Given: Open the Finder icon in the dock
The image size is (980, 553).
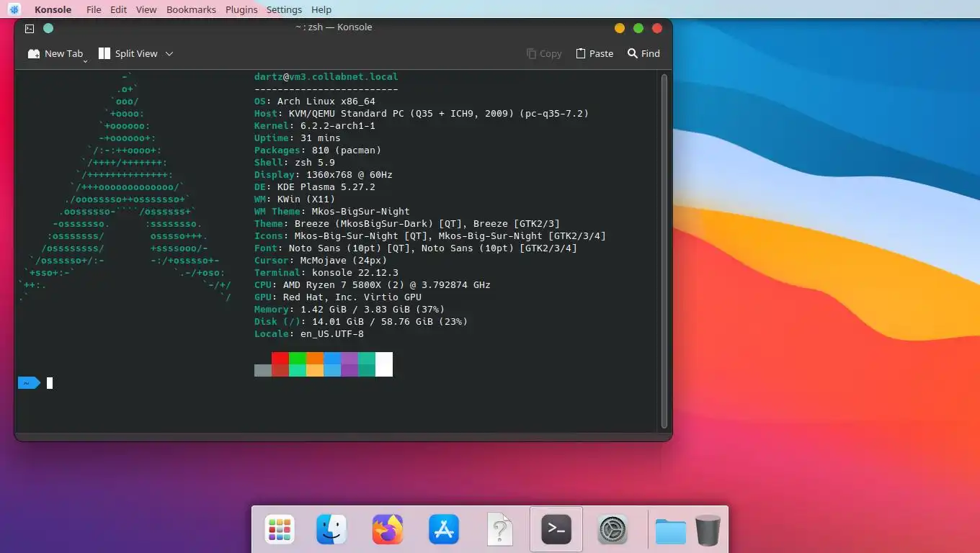Looking at the screenshot, I should pos(332,530).
